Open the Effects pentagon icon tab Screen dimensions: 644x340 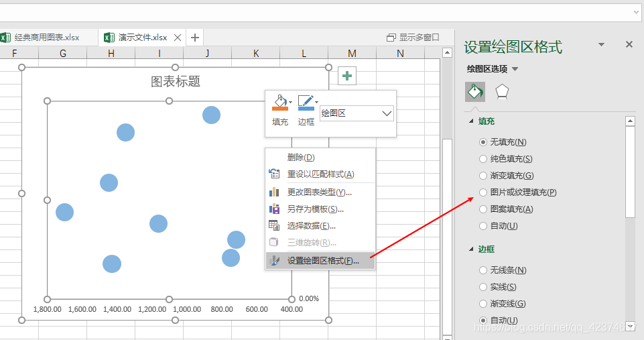[x=502, y=91]
